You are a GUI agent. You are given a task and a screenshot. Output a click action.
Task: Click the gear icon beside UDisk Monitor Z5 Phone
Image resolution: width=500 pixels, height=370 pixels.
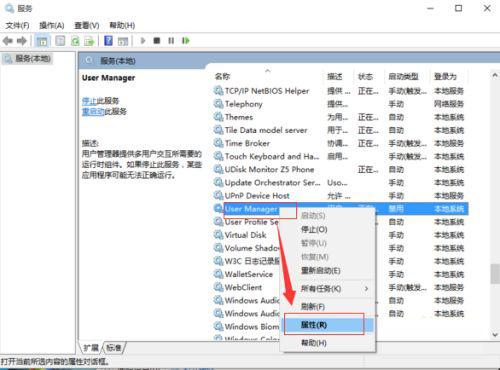[x=218, y=169]
